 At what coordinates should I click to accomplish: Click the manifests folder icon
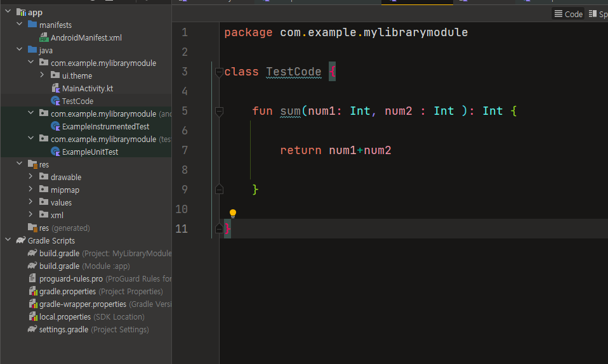(x=32, y=25)
